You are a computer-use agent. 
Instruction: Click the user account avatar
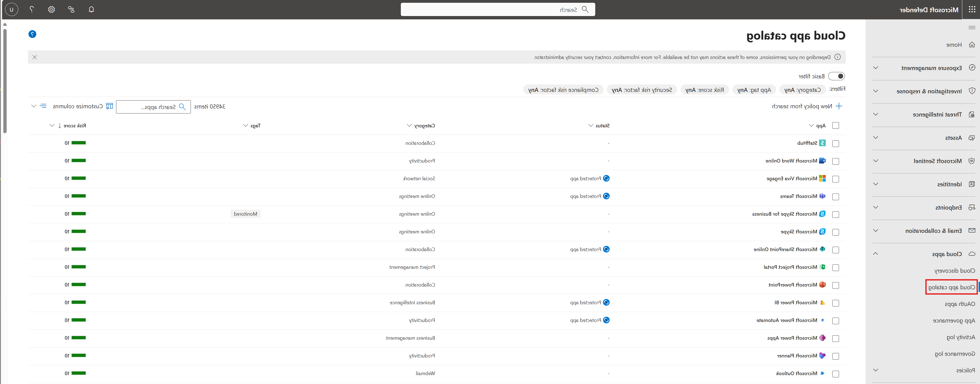[11, 9]
